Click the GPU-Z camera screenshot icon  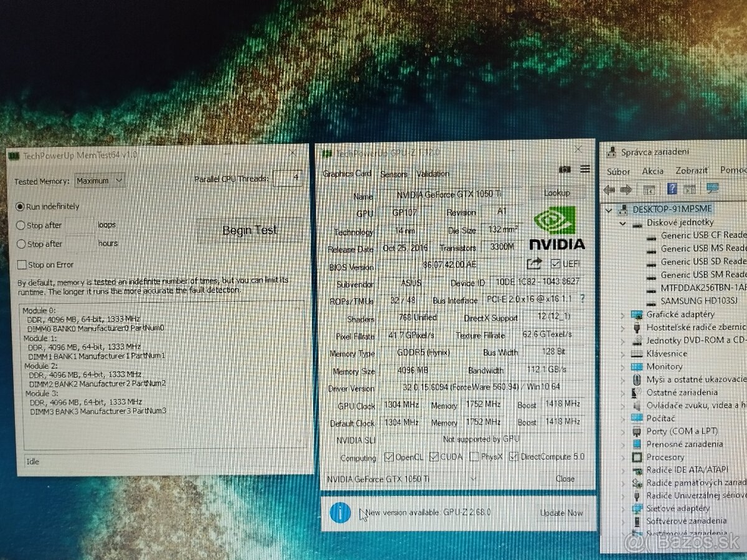[x=565, y=169]
